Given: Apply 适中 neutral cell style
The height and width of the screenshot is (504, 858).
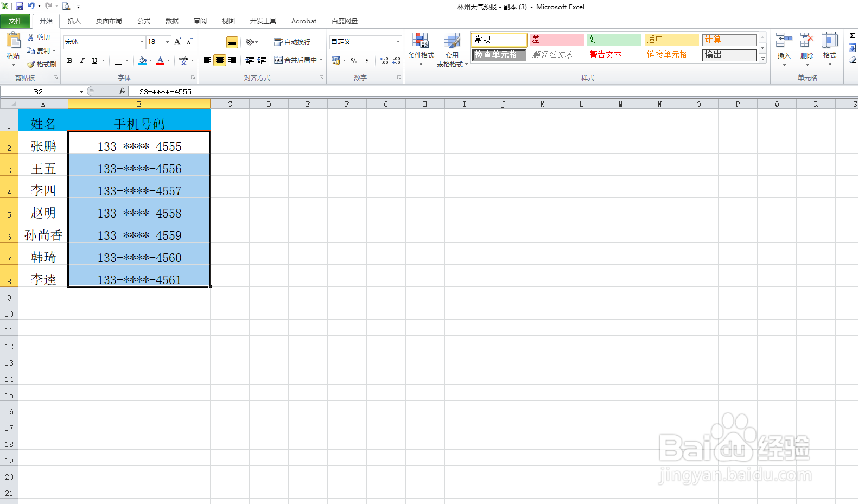Looking at the screenshot, I should pos(672,40).
